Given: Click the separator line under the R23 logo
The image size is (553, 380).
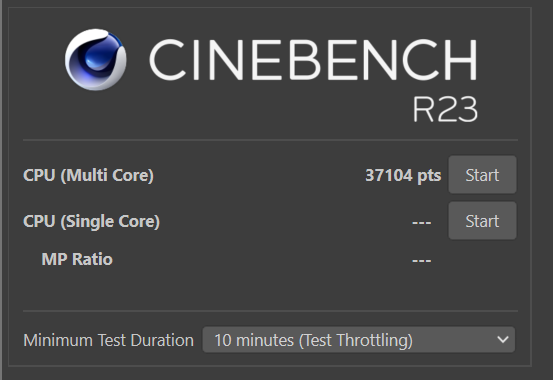Looking at the screenshot, I should click(x=271, y=140).
